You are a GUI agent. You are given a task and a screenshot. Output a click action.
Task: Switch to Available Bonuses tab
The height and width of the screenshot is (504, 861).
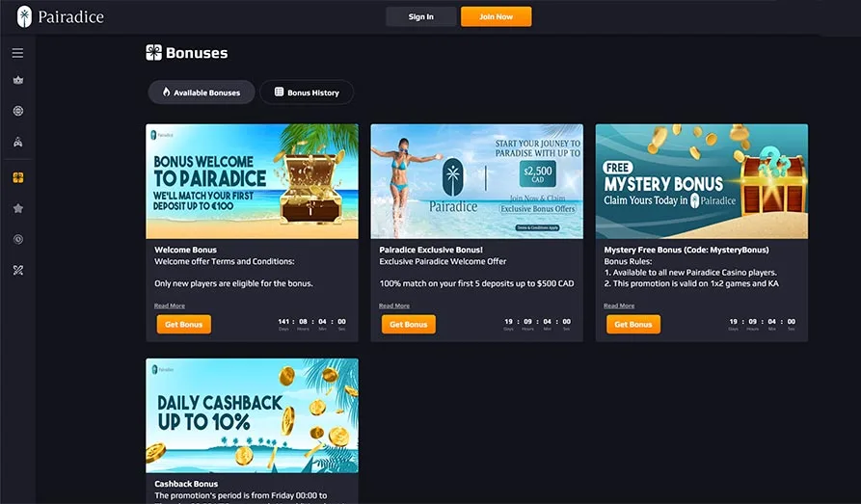202,93
